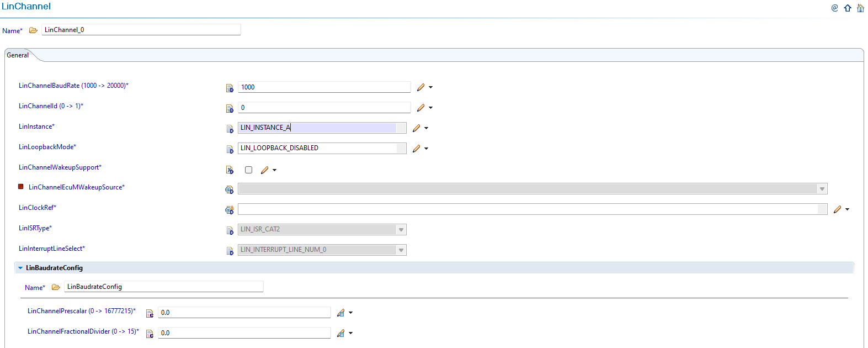Click the LinClockRef label link

(x=38, y=208)
